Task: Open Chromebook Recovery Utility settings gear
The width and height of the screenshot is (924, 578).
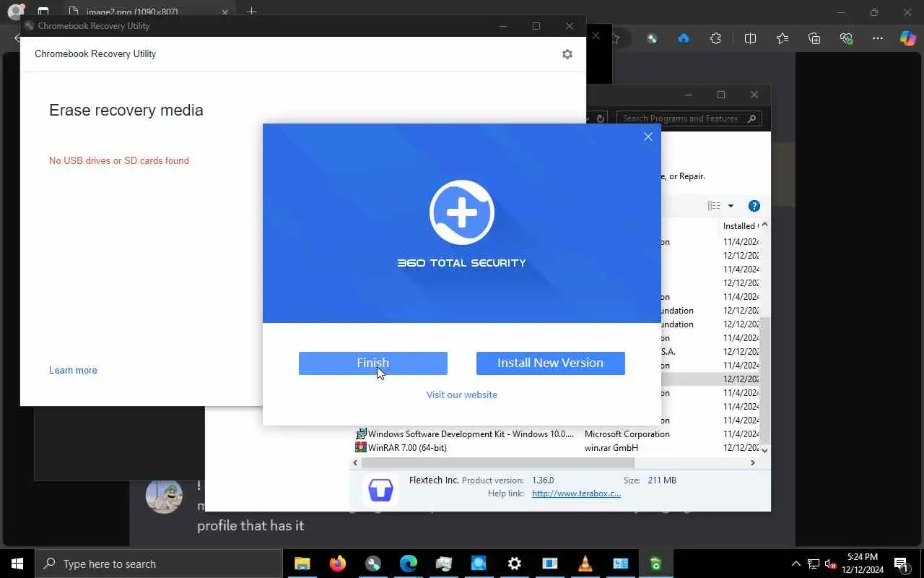Action: 567,54
